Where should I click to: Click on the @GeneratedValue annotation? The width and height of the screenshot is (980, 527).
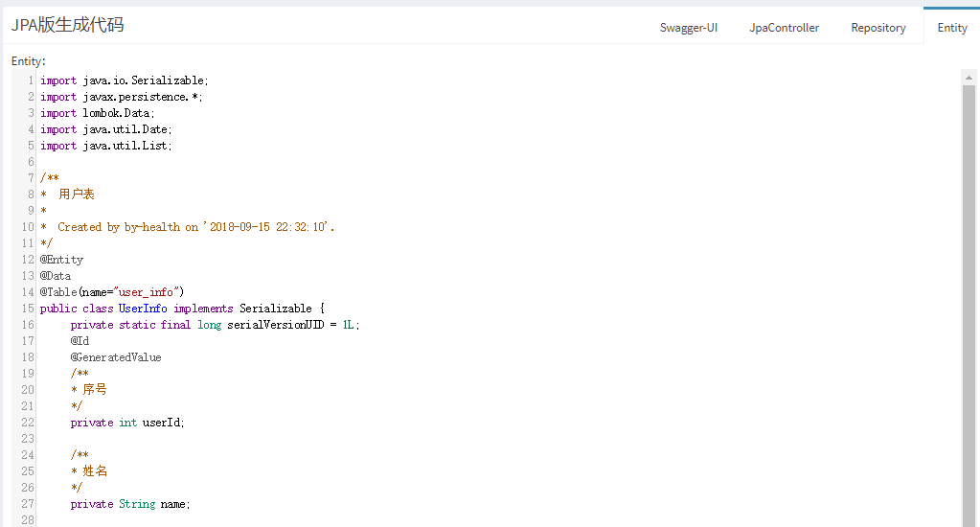tap(116, 357)
